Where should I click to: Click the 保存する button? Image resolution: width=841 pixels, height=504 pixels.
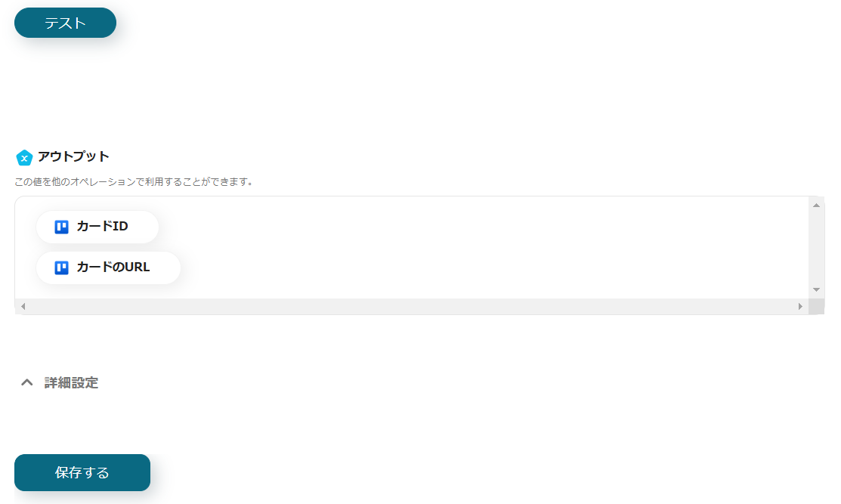click(x=82, y=472)
